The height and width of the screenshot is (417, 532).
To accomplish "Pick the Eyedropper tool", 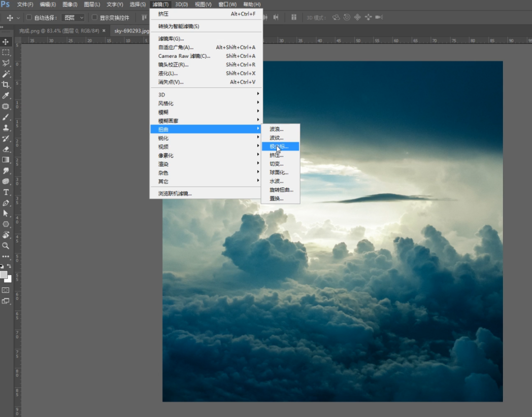I will click(6, 96).
